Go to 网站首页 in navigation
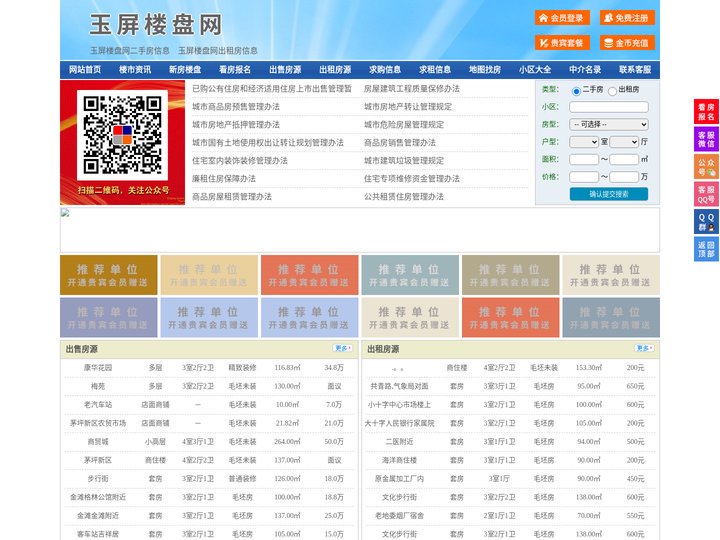 (85, 70)
